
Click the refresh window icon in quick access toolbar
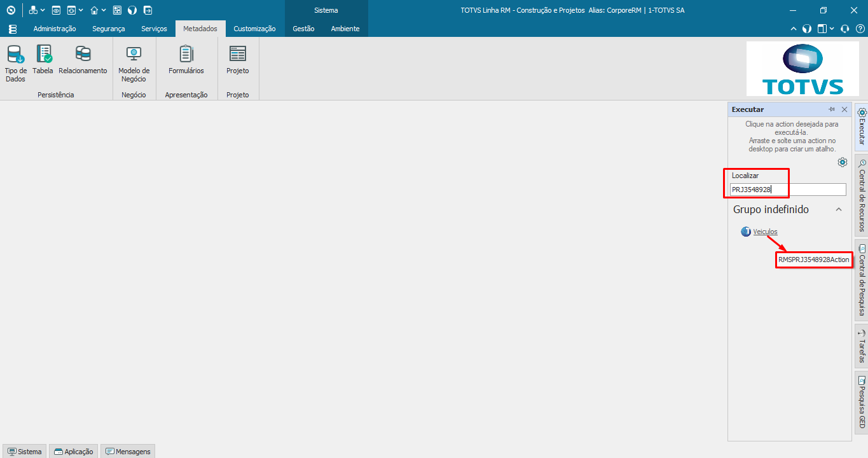click(71, 10)
